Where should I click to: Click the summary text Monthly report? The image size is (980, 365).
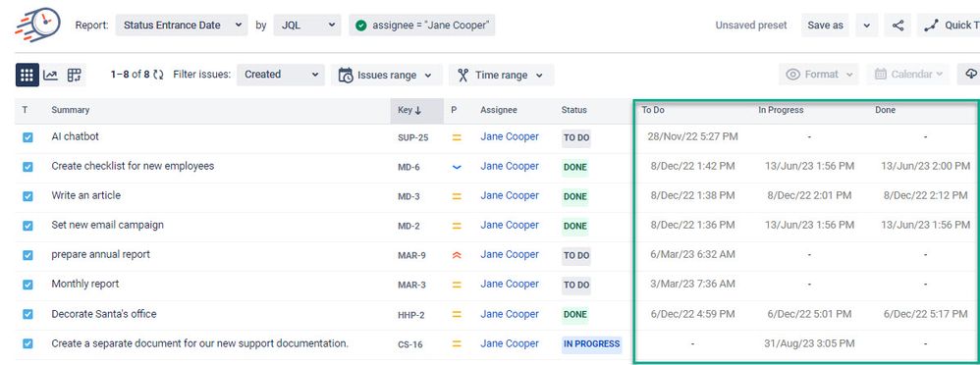point(85,284)
